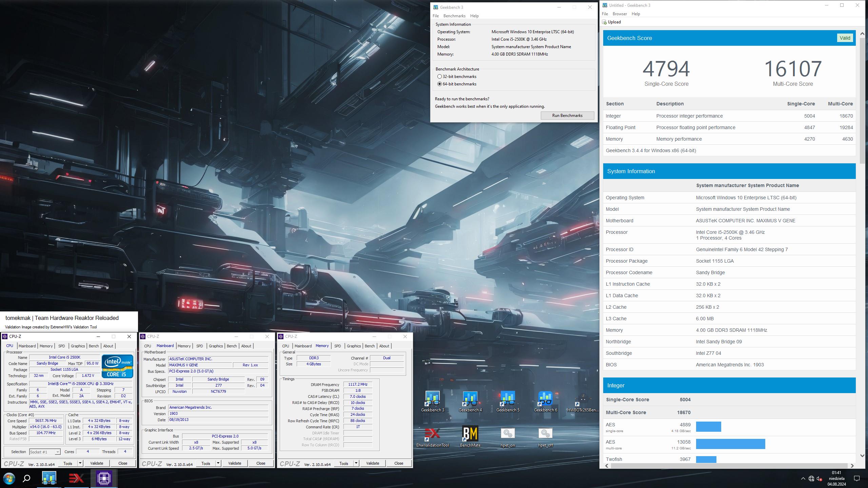Click the Windows Start button
Image resolution: width=868 pixels, height=488 pixels.
[x=9, y=479]
